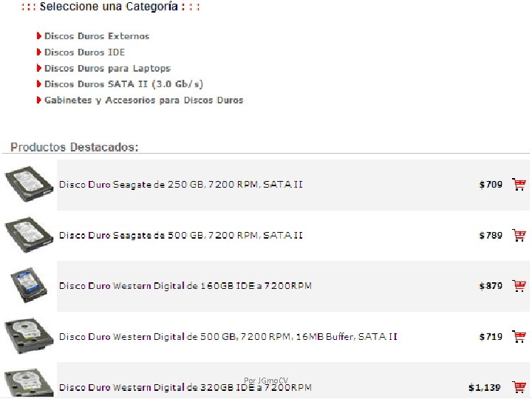
Task: Open Gabinetes y Accesorios para Discos Duros
Action: (x=143, y=100)
